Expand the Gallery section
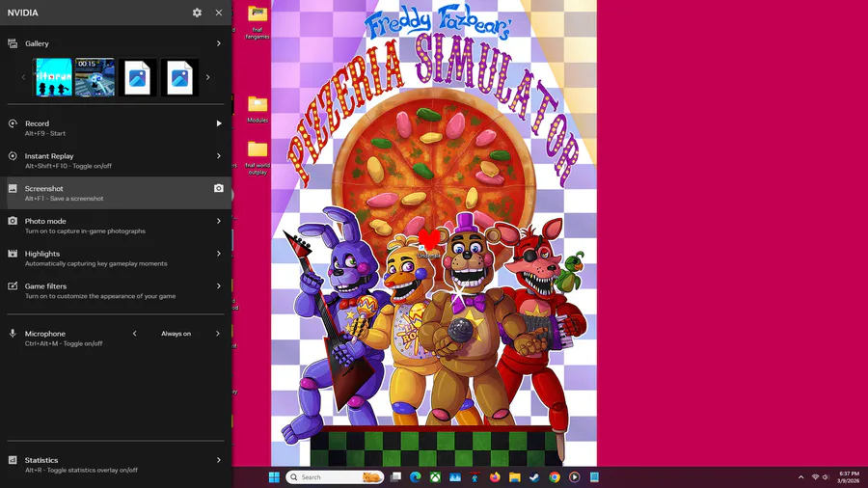This screenshot has width=868, height=488. pyautogui.click(x=219, y=43)
